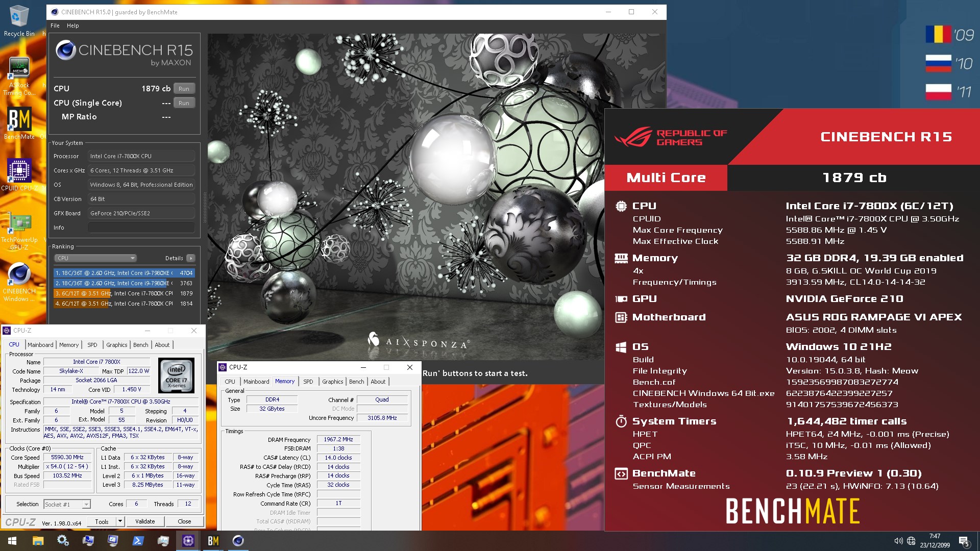Screen dimensions: 980x551
Task: Open SPD tab in the CPU-Z Memory timings window
Action: click(308, 382)
